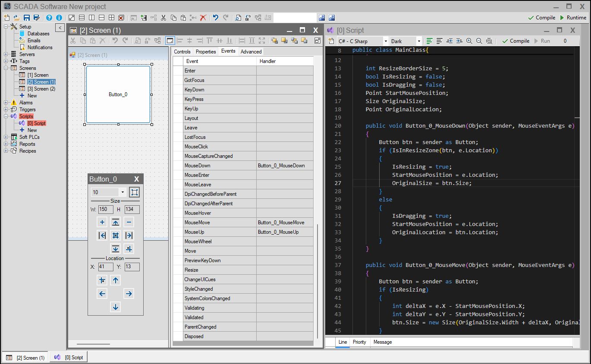
Task: Move Button_0 down with the down arrow
Action: 115,307
